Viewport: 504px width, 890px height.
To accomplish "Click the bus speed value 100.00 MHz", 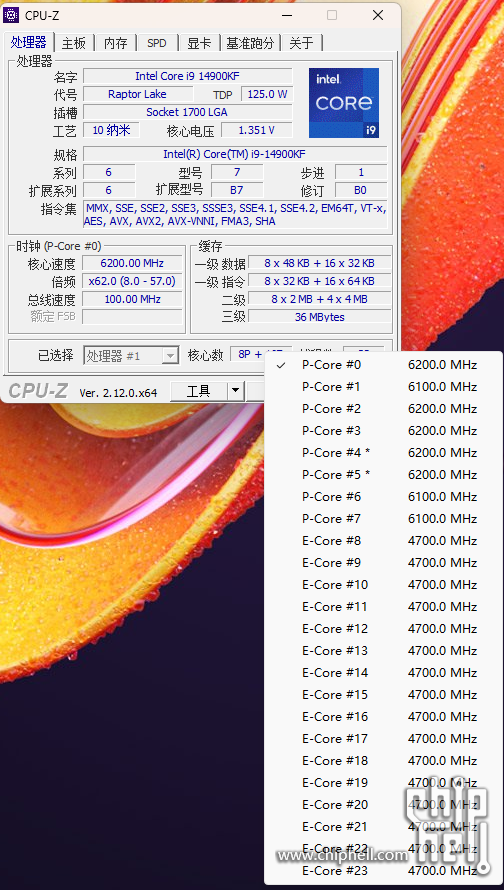I will 132,300.
